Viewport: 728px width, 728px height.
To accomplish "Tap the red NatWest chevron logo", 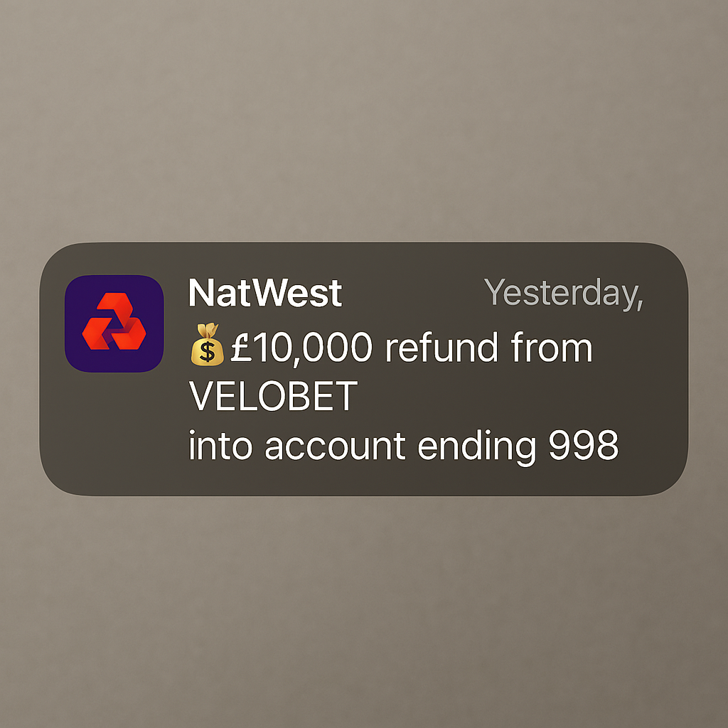I will 114,321.
